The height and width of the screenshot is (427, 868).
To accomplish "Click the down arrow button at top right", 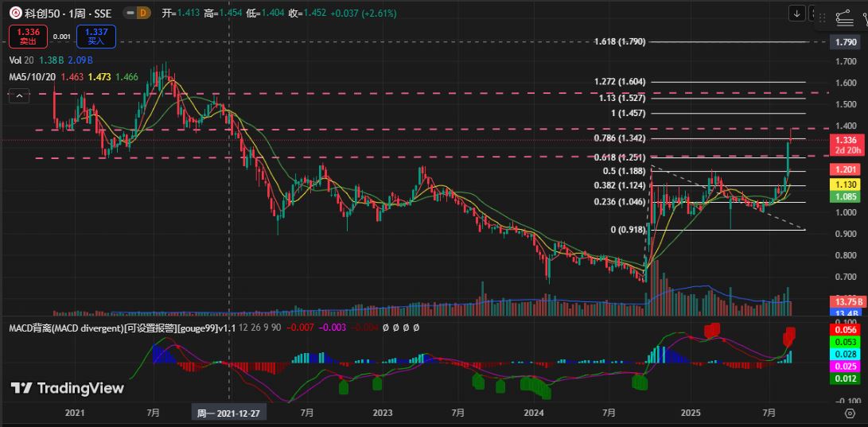I will point(797,13).
